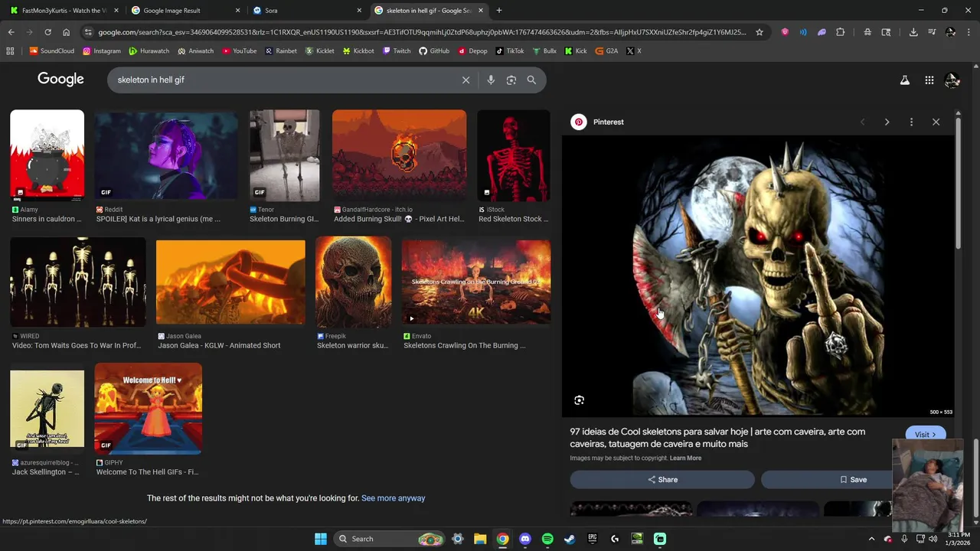Screen dimensions: 980x551
Task: Open the Jason Galea KGLW animated short
Action: click(x=230, y=282)
